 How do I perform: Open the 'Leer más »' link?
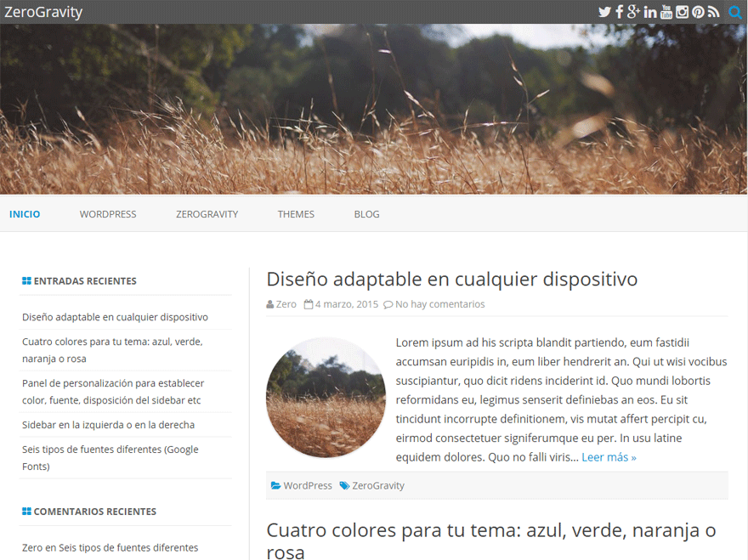coord(609,457)
